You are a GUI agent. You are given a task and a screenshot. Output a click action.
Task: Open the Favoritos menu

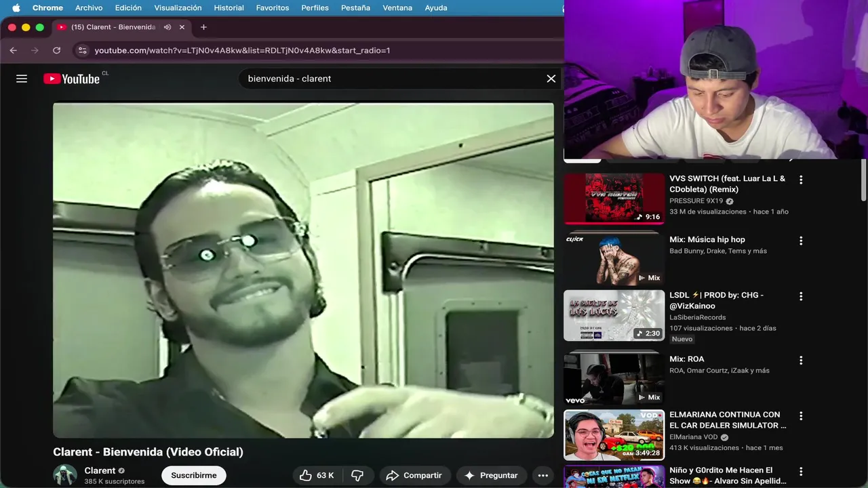273,7
